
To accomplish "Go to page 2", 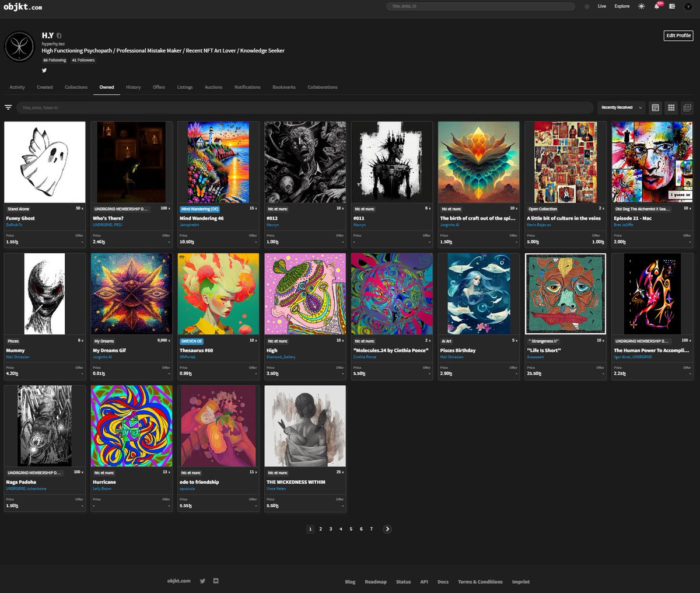I will click(x=320, y=529).
